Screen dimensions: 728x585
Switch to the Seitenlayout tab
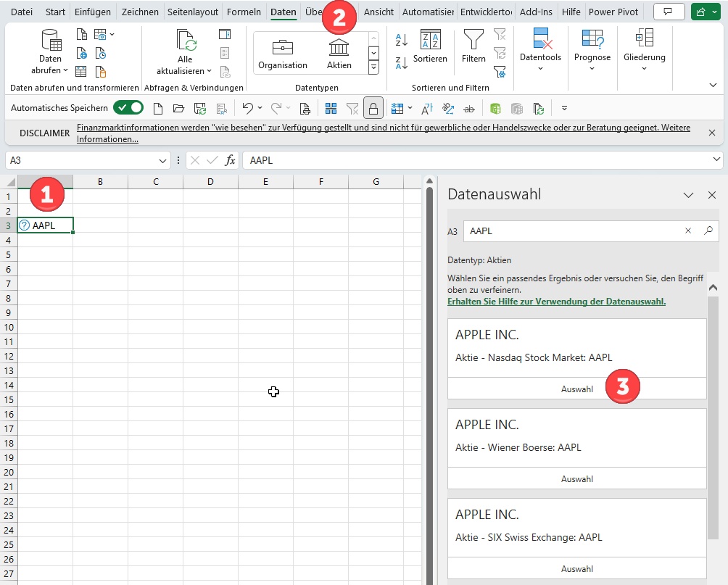(x=193, y=12)
